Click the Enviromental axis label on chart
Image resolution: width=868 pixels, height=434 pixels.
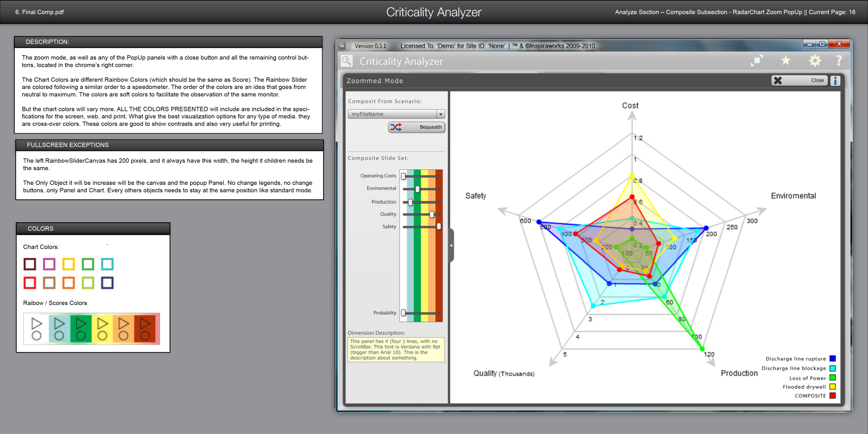point(793,196)
